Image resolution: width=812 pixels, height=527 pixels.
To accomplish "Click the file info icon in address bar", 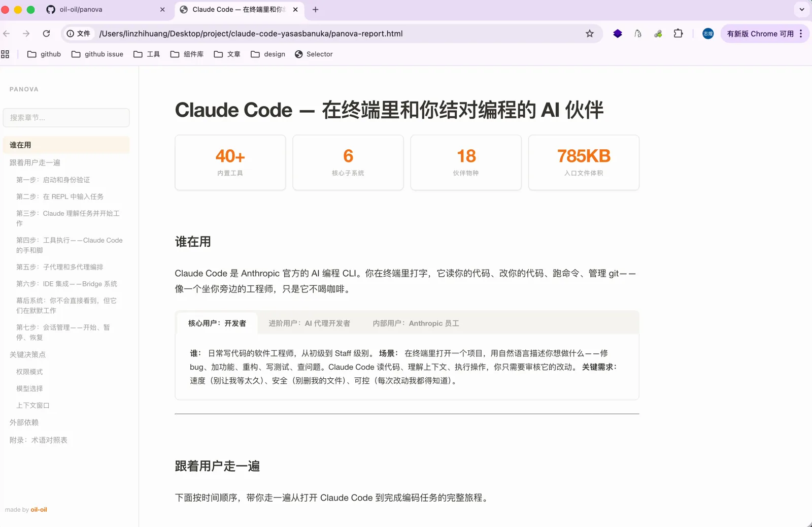I will (x=79, y=34).
